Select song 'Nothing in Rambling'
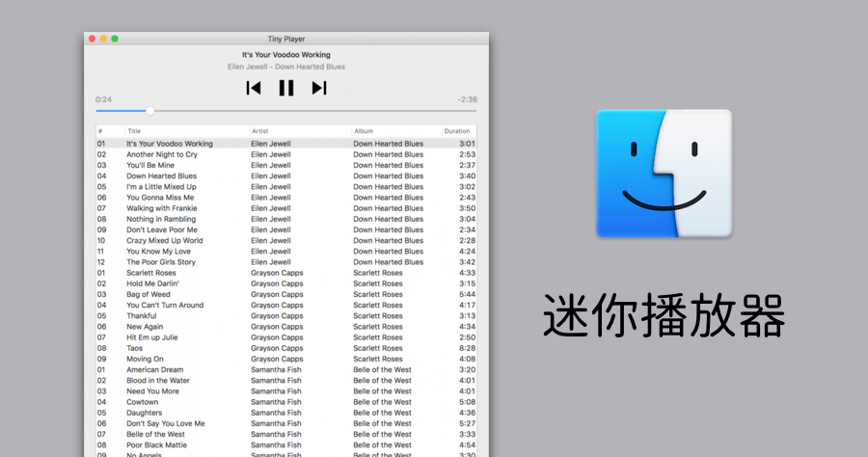 pyautogui.click(x=161, y=219)
